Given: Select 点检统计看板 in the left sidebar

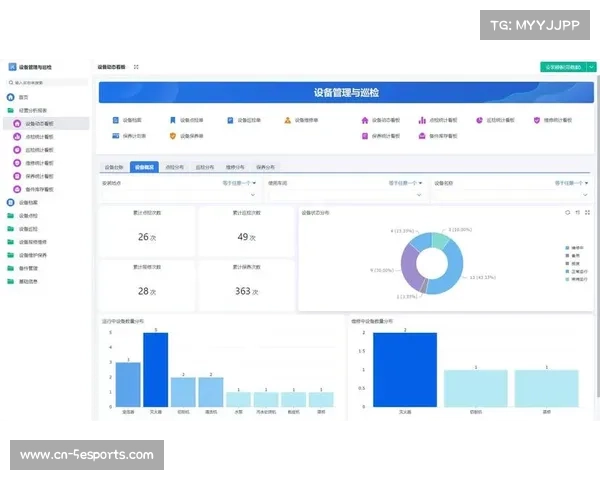Looking at the screenshot, I should pyautogui.click(x=40, y=137).
